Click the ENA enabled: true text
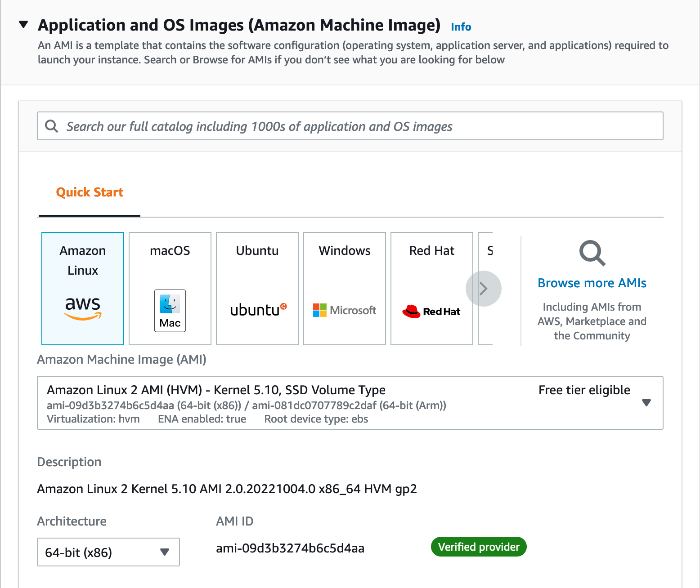Viewport: 700px width, 588px height. click(202, 419)
